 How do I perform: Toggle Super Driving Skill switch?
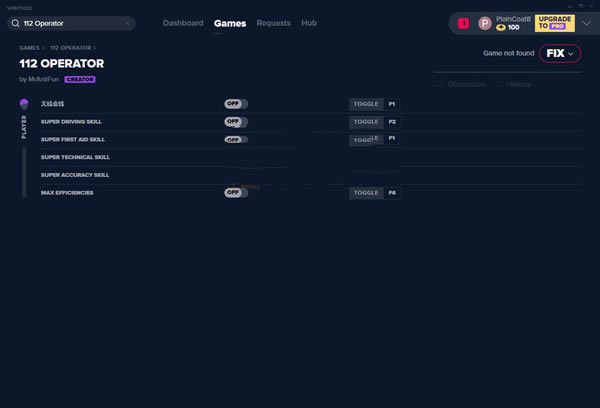[236, 122]
